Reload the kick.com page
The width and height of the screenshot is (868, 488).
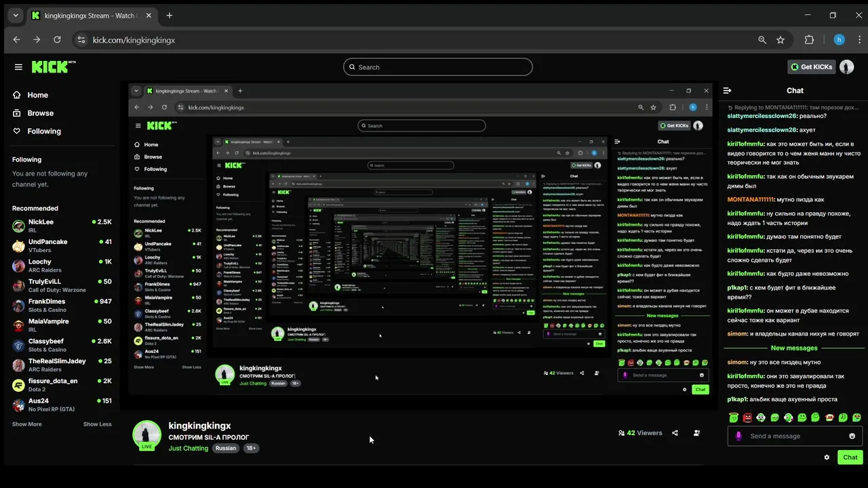click(57, 40)
